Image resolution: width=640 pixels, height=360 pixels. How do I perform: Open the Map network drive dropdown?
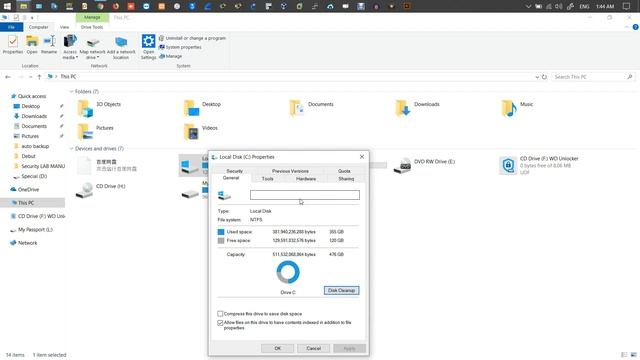pos(92,47)
